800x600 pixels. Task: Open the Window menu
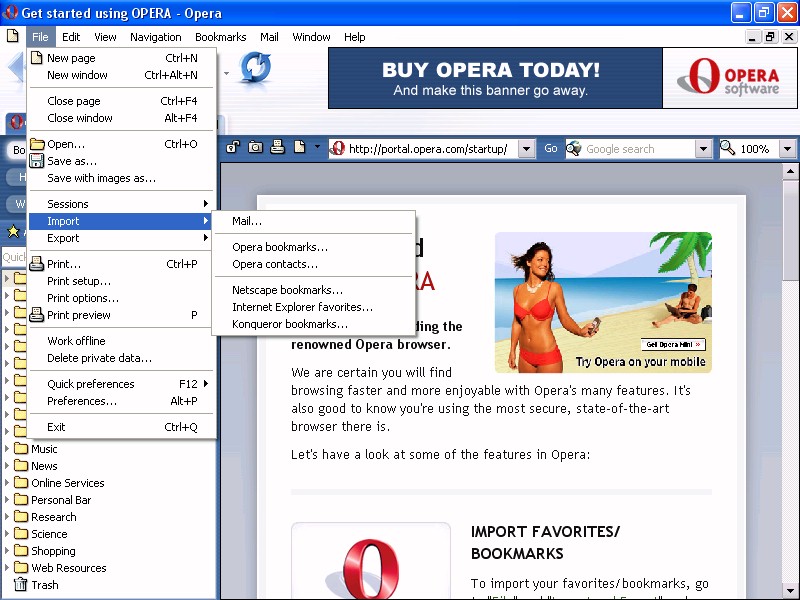(311, 37)
